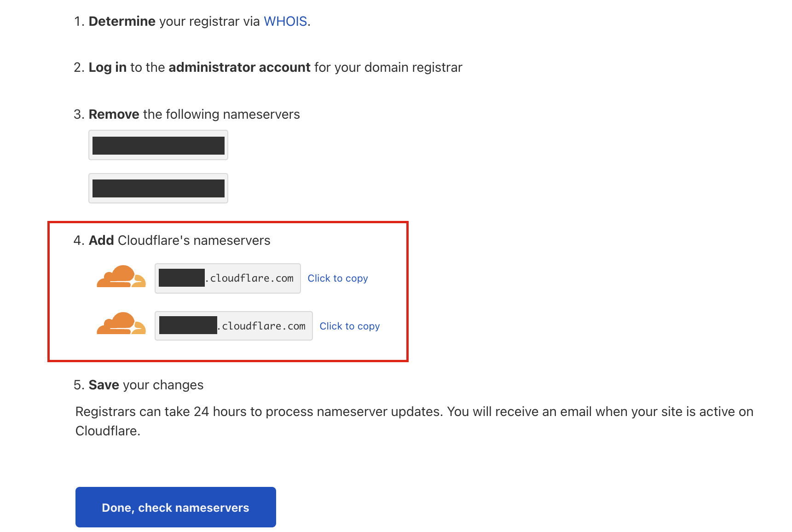Select the second nameserver to remove
This screenshot has height=532, width=792.
click(x=158, y=188)
